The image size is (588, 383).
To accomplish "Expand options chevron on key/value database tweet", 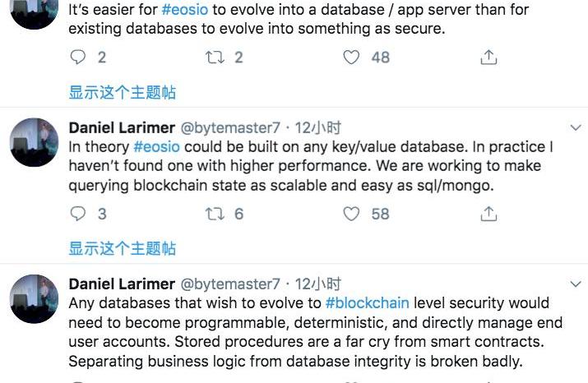I will [x=576, y=127].
